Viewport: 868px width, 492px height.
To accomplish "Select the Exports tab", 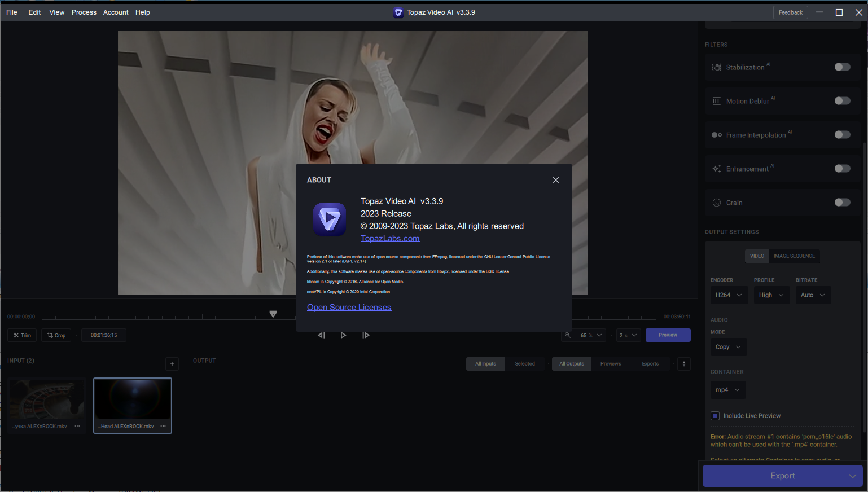I will 650,364.
